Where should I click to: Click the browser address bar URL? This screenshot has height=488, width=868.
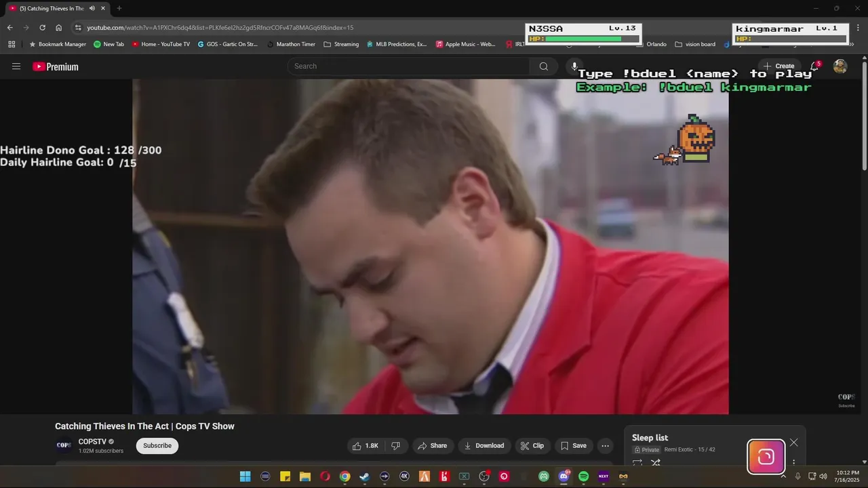pyautogui.click(x=220, y=28)
